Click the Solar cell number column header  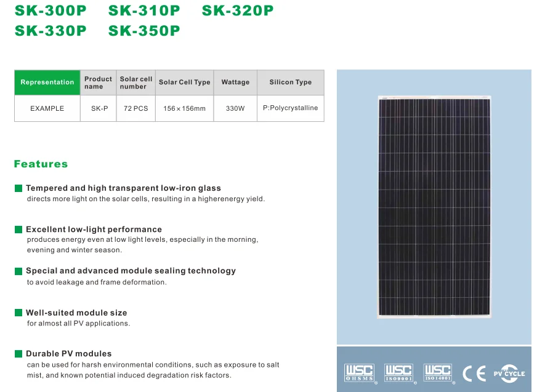136,82
